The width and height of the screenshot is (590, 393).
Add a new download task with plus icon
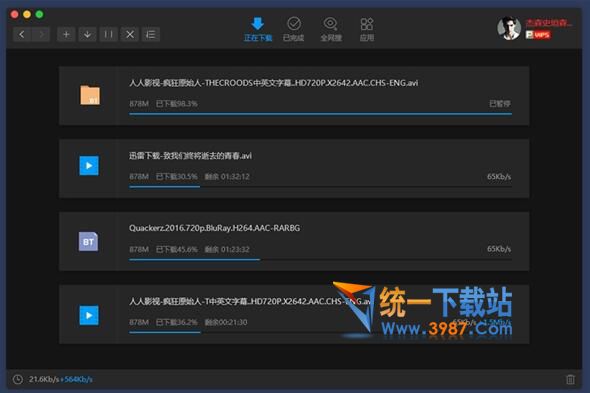[x=66, y=35]
